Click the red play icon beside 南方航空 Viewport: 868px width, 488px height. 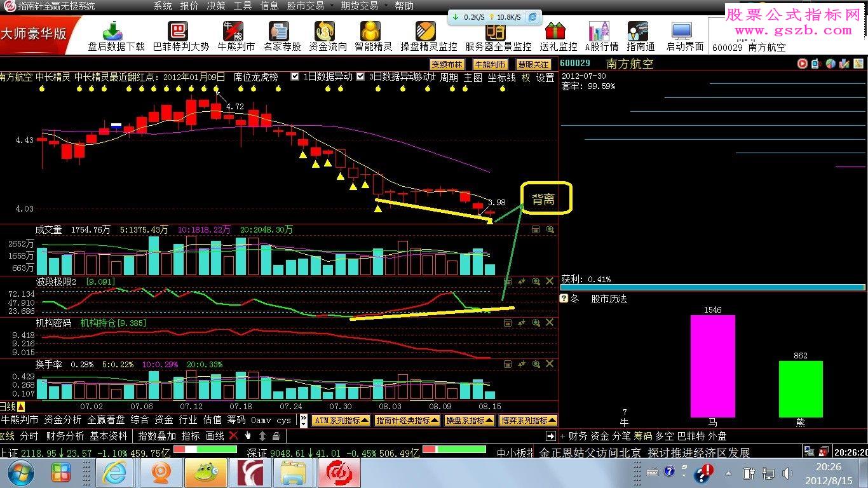[x=803, y=64]
